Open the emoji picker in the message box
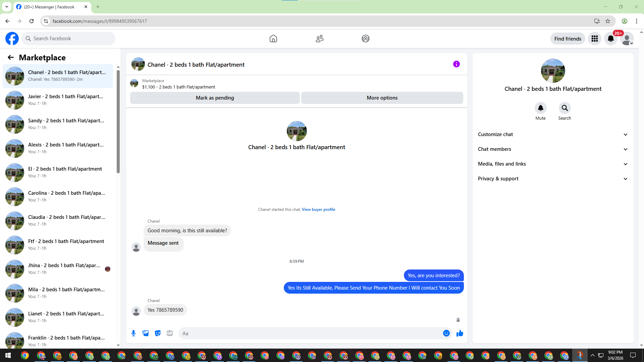This screenshot has width=644, height=362. tap(446, 333)
